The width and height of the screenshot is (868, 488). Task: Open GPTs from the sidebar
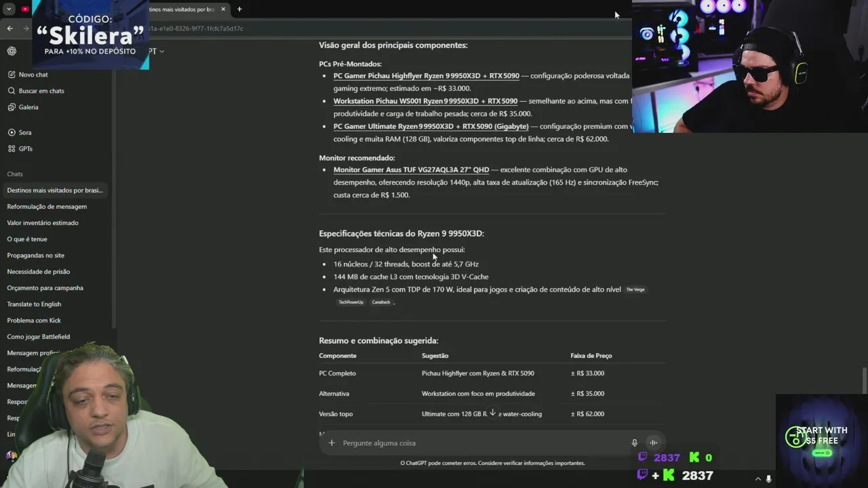click(x=20, y=148)
